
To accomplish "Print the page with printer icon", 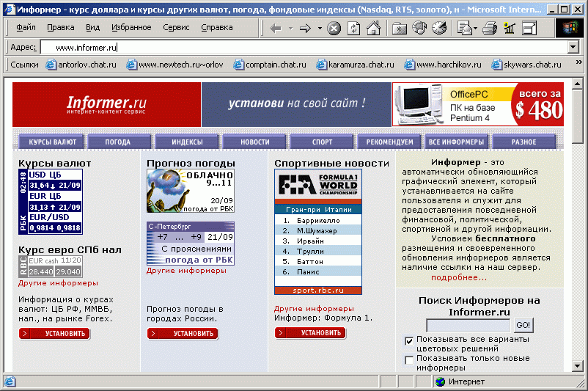I will [x=490, y=28].
